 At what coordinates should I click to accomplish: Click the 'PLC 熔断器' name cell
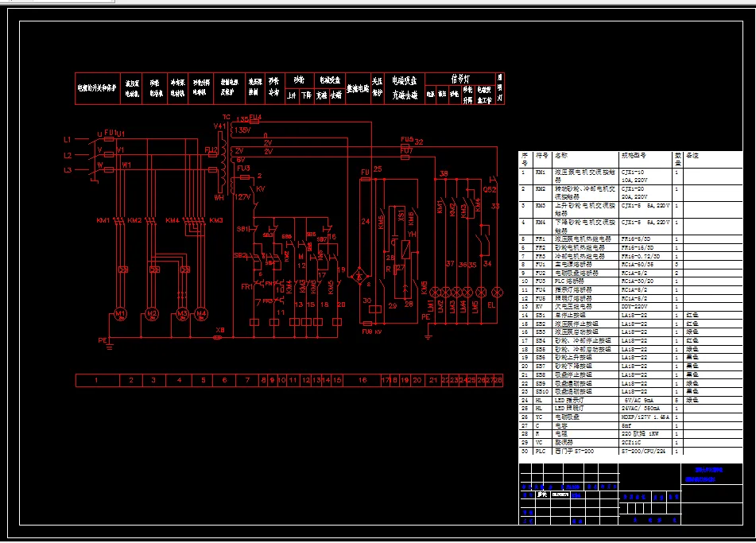coord(585,281)
